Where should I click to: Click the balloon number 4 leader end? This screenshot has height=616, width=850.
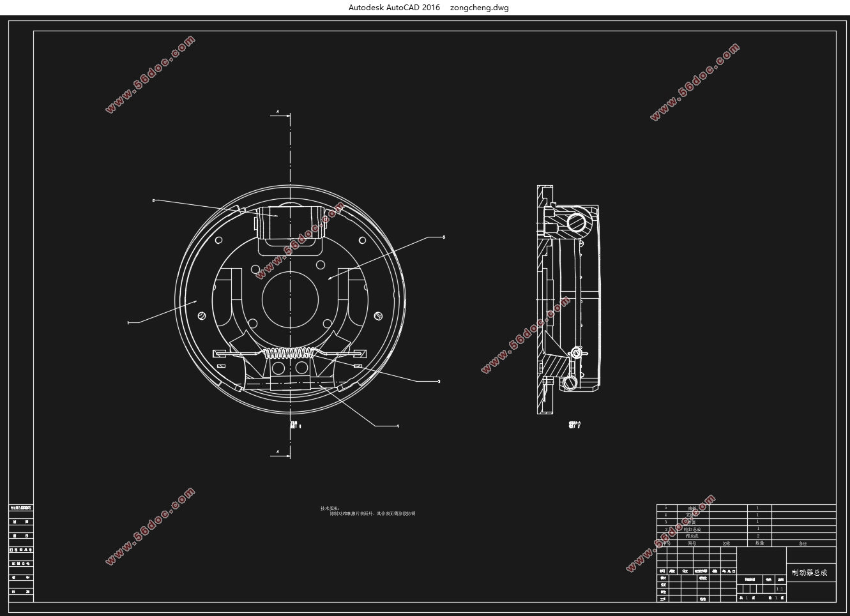(x=398, y=426)
